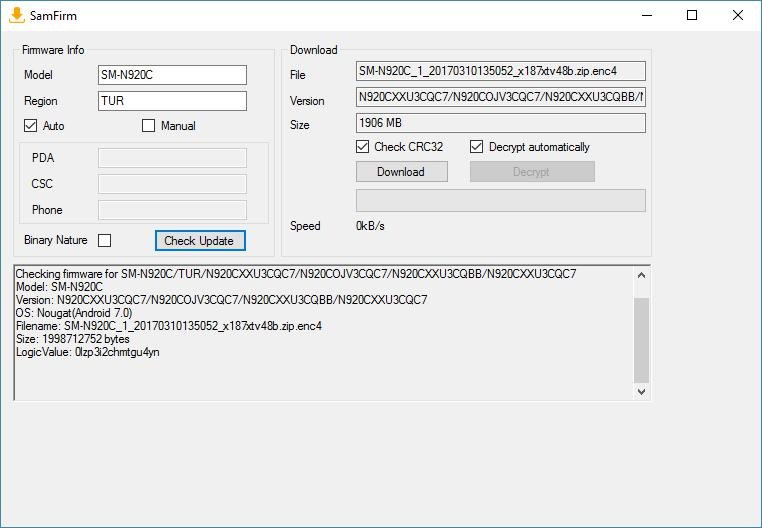
Task: Toggle the Check CRC32 checkbox
Action: [x=363, y=146]
